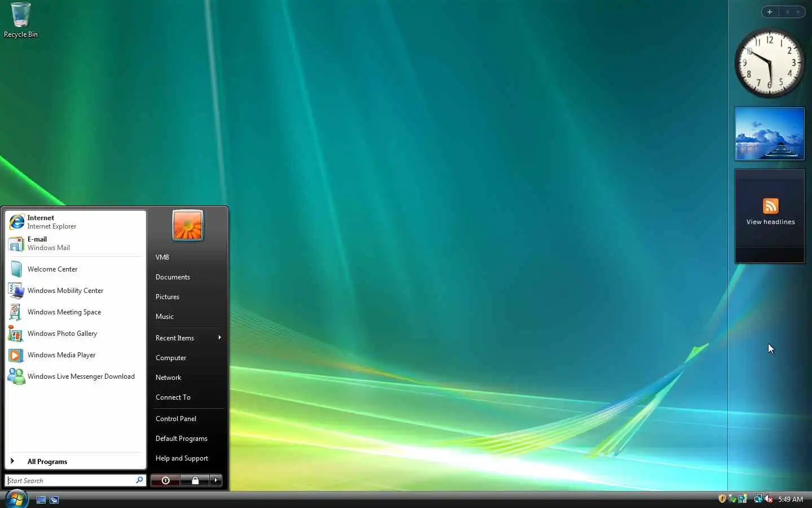
Task: Launch Windows Mail E-mail entry
Action: click(x=76, y=243)
